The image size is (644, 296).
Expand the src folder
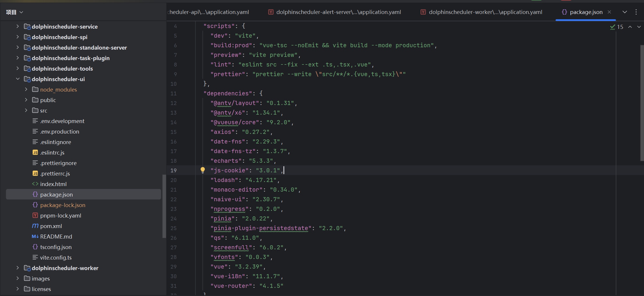(26, 111)
